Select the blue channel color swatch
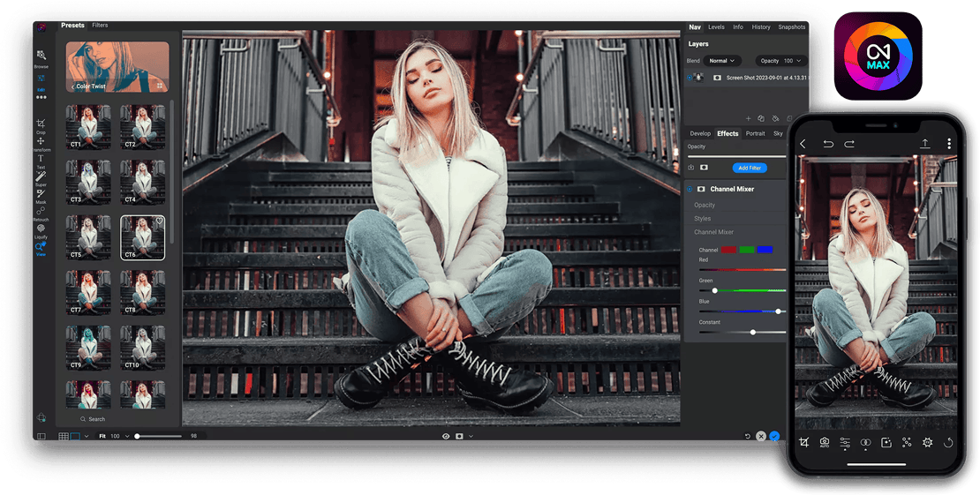 pos(765,250)
